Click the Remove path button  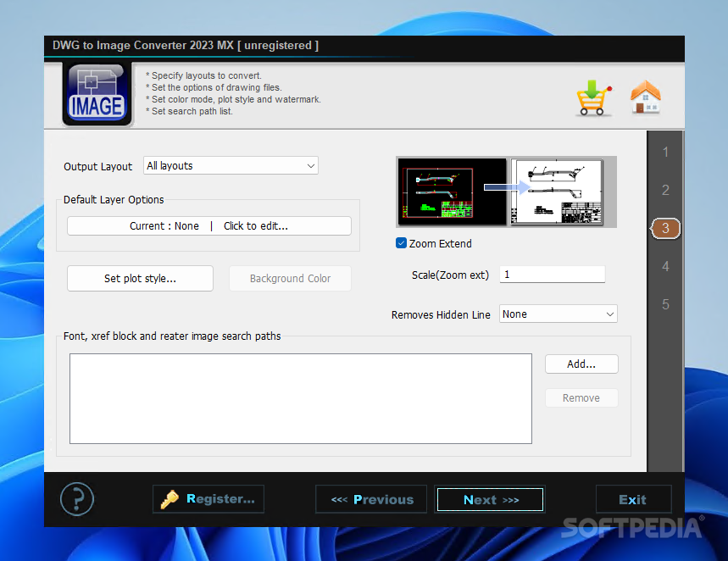581,398
